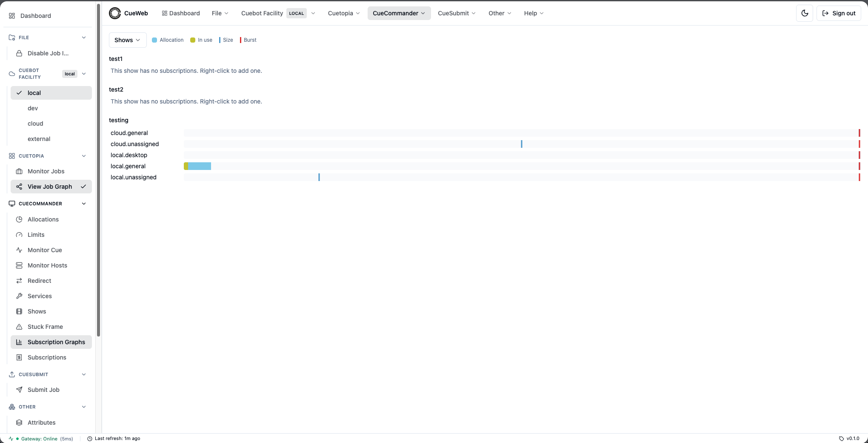Click the LOCAL badge in top bar
This screenshot has width=868, height=443.
point(297,13)
